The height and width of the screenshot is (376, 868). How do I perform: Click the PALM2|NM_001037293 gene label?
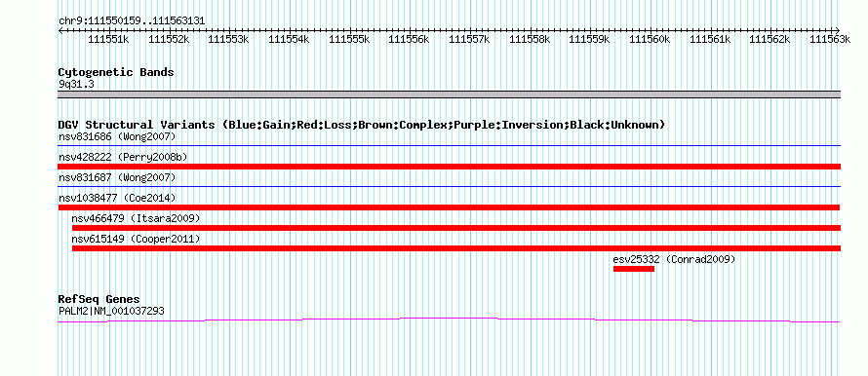point(111,312)
